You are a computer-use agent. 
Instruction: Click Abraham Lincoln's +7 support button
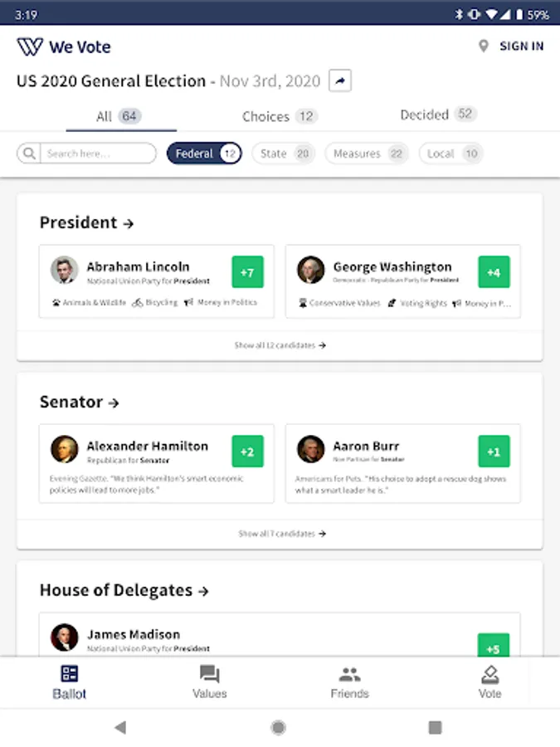247,272
